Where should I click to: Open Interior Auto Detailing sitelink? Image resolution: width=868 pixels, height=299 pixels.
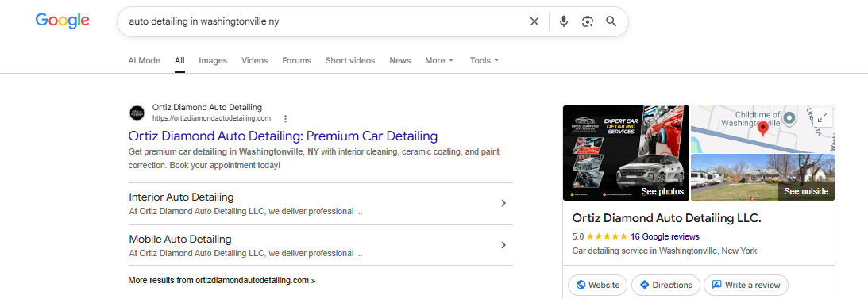182,197
